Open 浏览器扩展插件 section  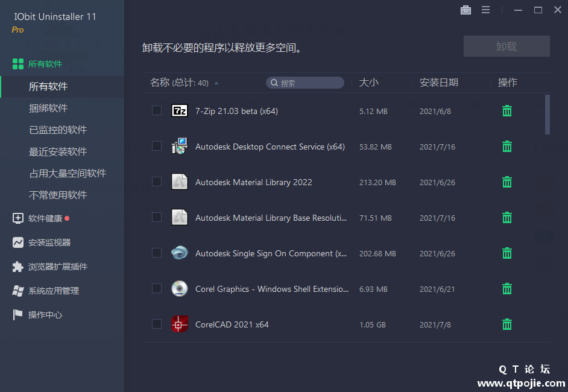[58, 267]
